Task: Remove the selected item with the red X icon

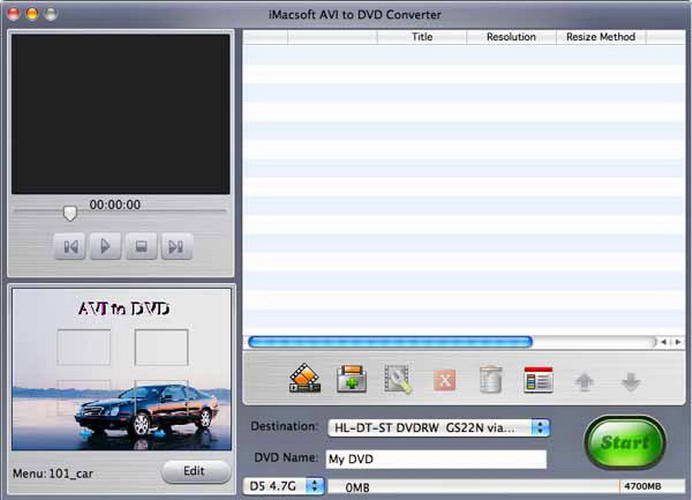Action: click(445, 380)
